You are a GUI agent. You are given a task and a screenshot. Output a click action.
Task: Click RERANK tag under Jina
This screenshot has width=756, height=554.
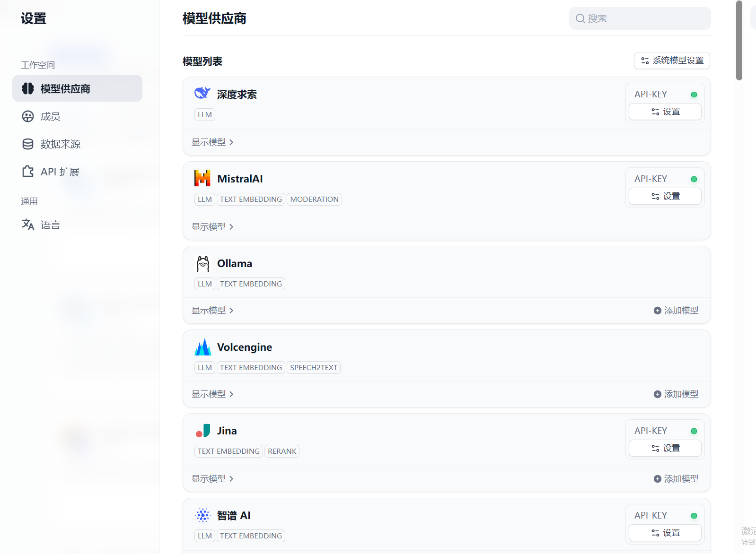tap(282, 451)
